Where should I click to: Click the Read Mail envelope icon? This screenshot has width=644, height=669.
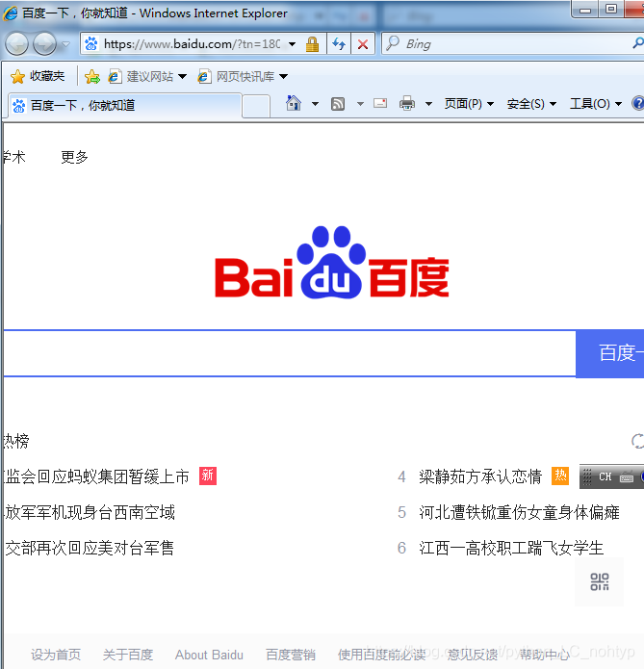pos(380,103)
